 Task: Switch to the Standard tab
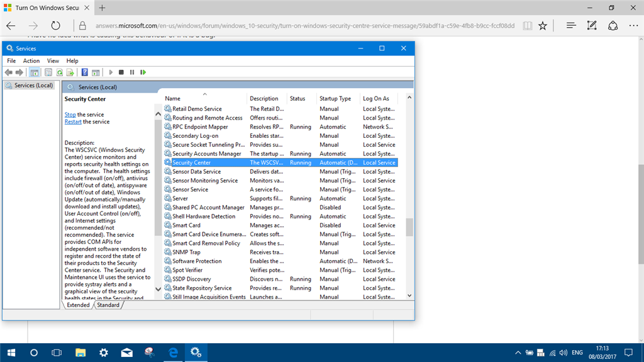click(x=108, y=305)
